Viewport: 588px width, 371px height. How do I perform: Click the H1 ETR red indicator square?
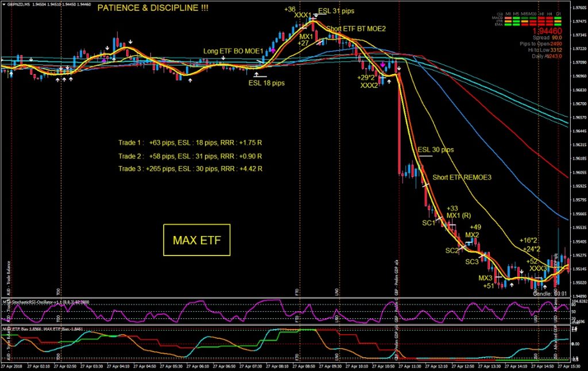[541, 21]
